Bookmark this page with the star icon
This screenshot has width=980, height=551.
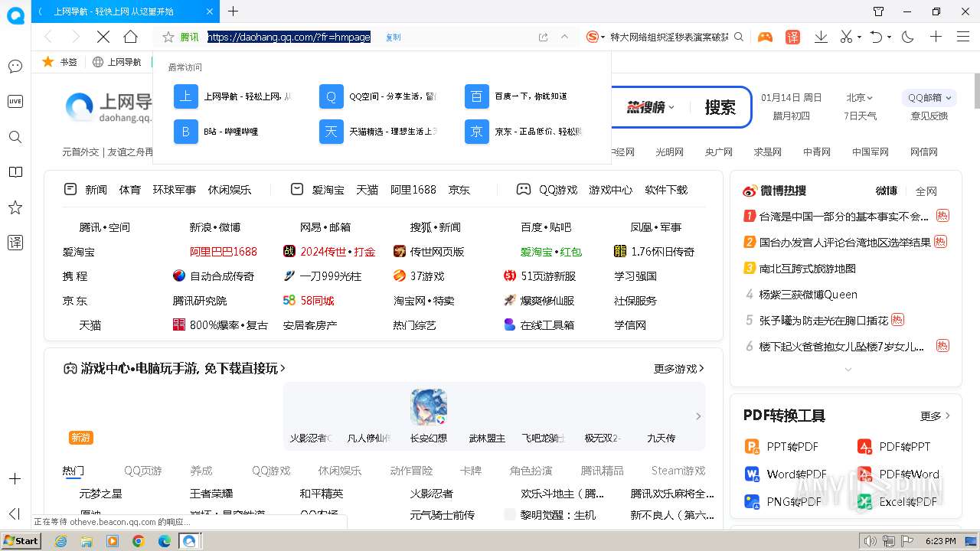pyautogui.click(x=168, y=37)
